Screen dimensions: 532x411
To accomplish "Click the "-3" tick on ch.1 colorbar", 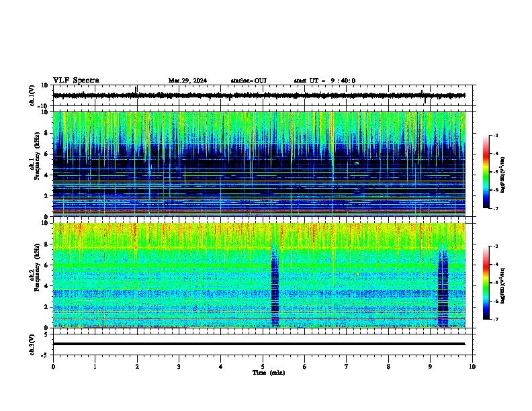I will coord(495,136).
